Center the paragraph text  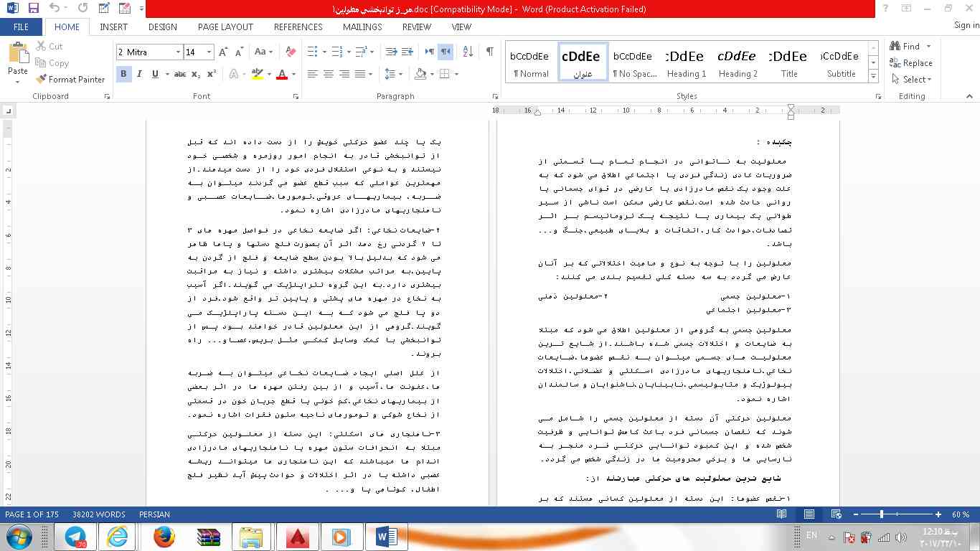coord(329,74)
